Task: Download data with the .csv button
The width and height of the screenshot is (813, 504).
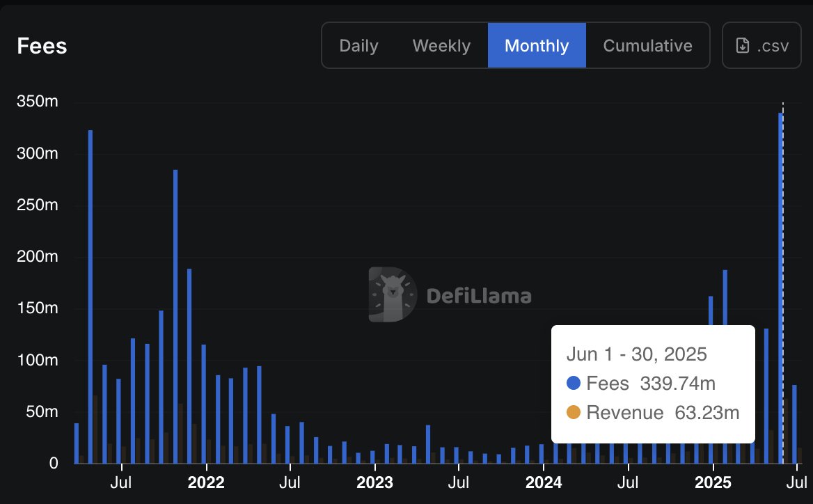Action: point(761,46)
